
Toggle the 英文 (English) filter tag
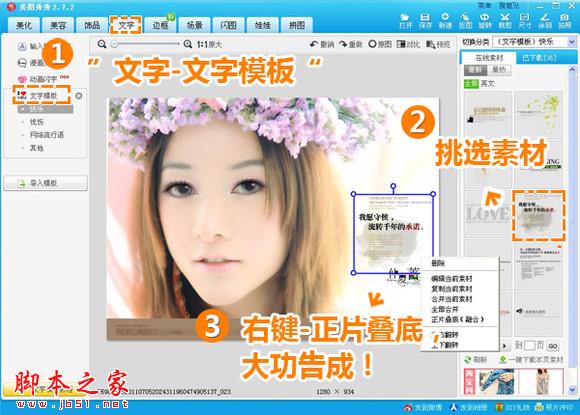488,84
